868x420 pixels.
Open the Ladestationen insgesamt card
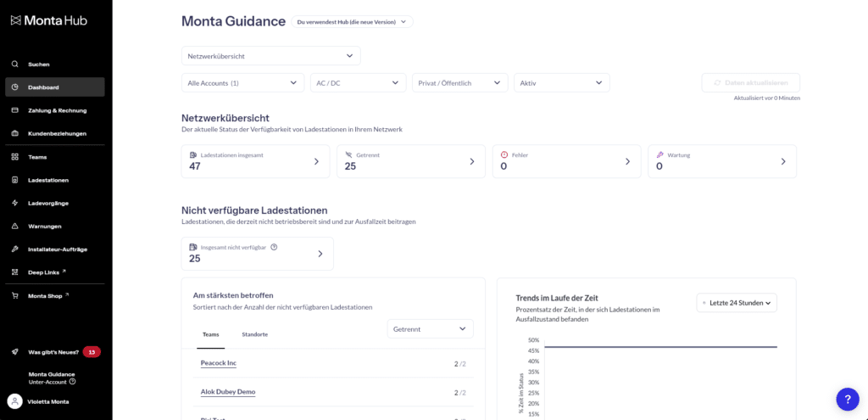click(x=255, y=161)
